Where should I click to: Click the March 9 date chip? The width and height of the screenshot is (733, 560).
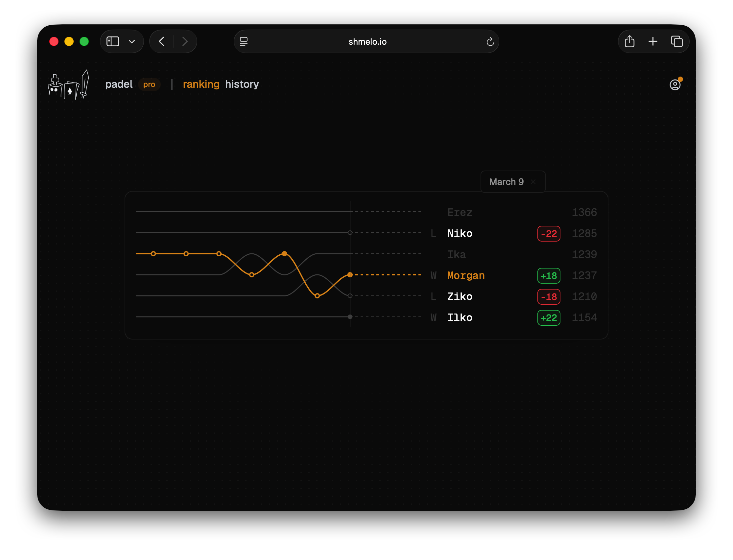point(506,182)
